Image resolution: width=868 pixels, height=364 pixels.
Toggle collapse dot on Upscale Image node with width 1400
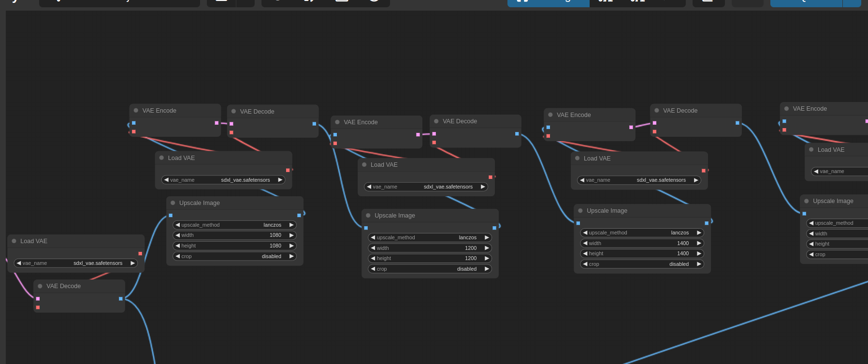click(580, 211)
